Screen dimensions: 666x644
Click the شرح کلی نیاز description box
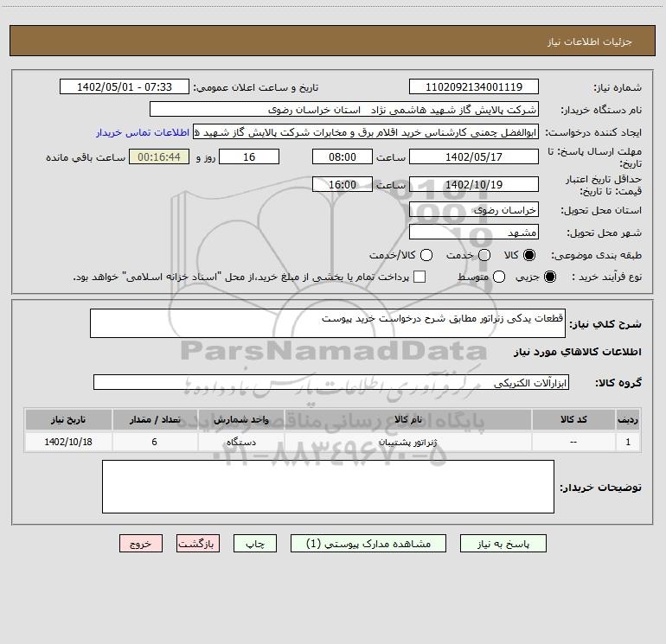(x=328, y=323)
